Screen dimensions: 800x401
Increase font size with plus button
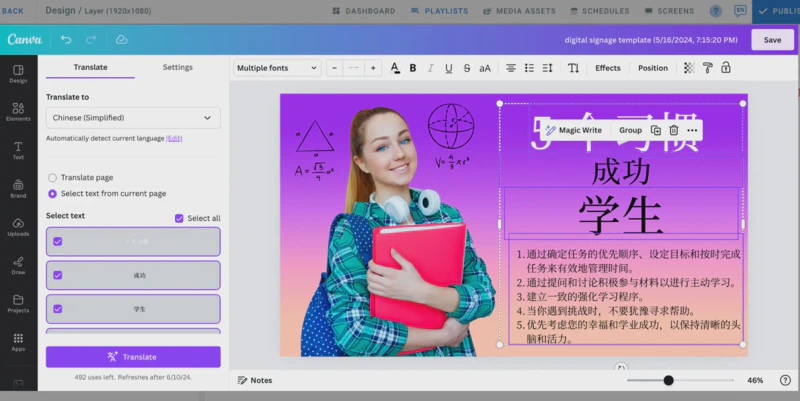click(373, 68)
